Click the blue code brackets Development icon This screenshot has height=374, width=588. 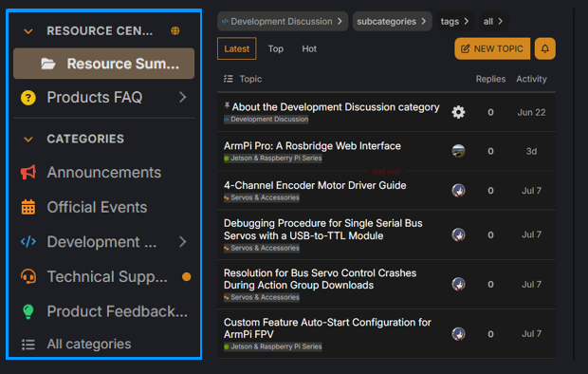click(28, 242)
